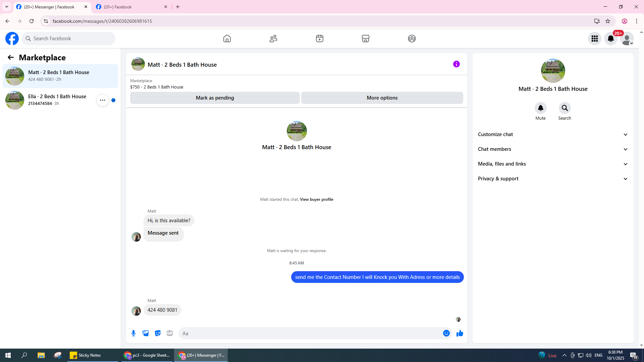This screenshot has width=644, height=362.
Task: Open the Windows Start menu
Action: (8, 355)
